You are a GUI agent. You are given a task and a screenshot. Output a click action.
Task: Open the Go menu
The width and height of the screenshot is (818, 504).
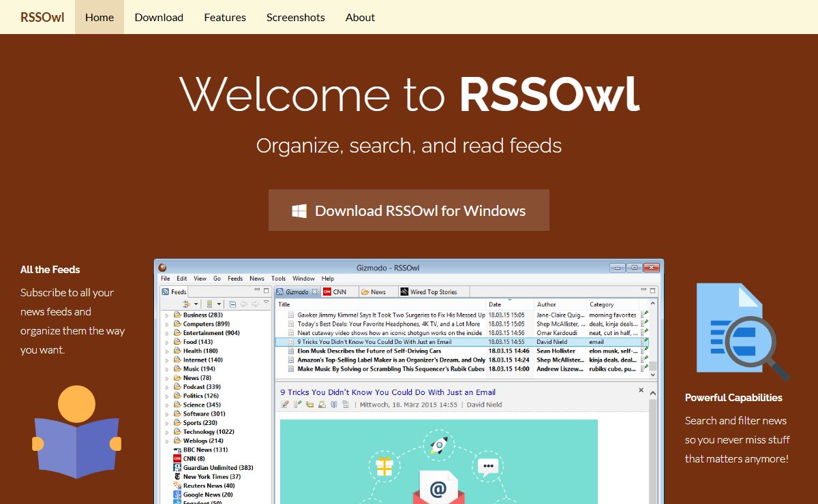click(x=217, y=279)
